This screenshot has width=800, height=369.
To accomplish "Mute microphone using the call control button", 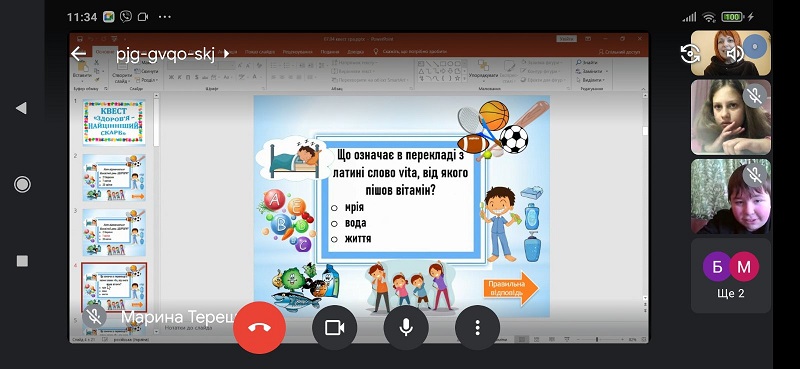I will (406, 328).
